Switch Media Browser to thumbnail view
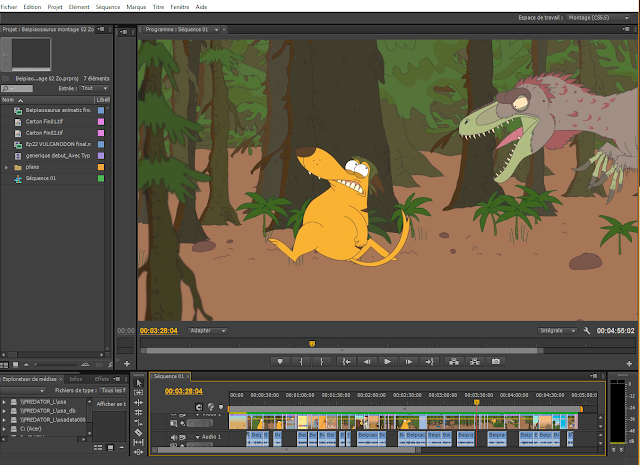This screenshot has width=640, height=465. click(110, 448)
